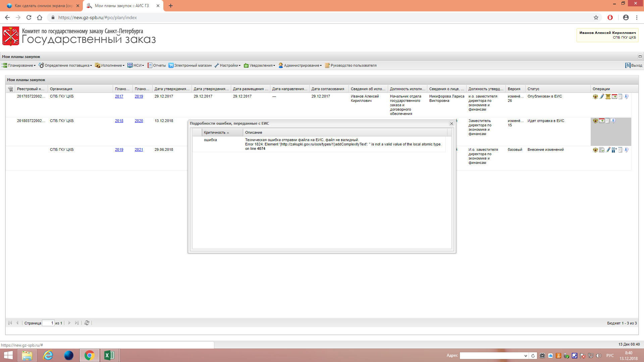Click the grid filter icon in table header
Viewport: 644px width, 362px height.
pos(10,89)
